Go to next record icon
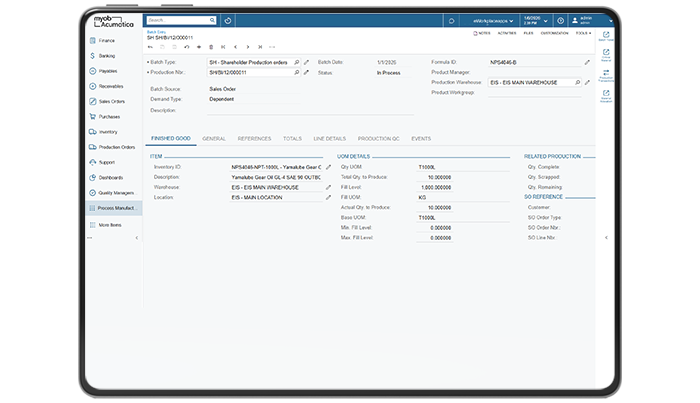The image size is (700, 403). pos(248,47)
